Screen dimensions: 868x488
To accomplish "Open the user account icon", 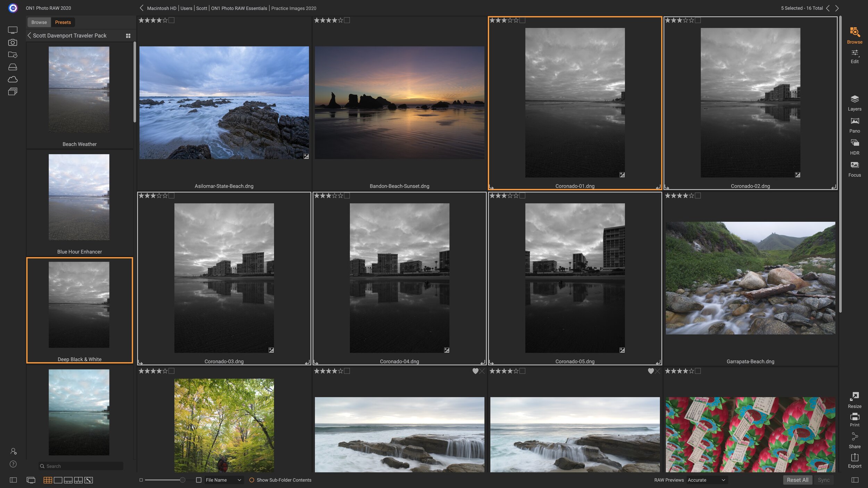I will 13,451.
